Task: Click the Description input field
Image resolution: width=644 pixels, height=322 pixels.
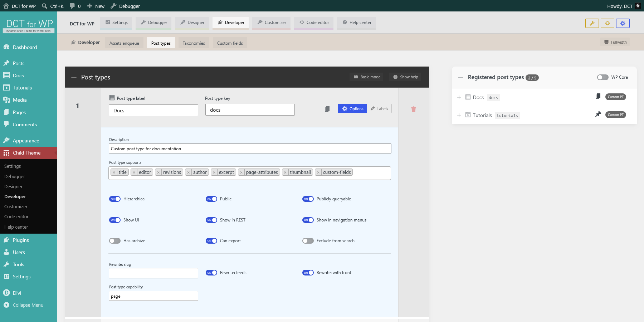Action: coord(250,149)
